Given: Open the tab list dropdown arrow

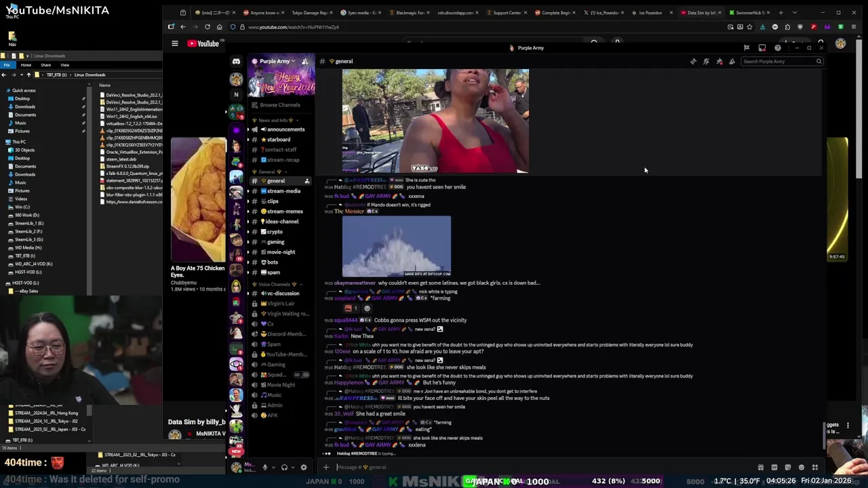Looking at the screenshot, I should pyautogui.click(x=794, y=13).
